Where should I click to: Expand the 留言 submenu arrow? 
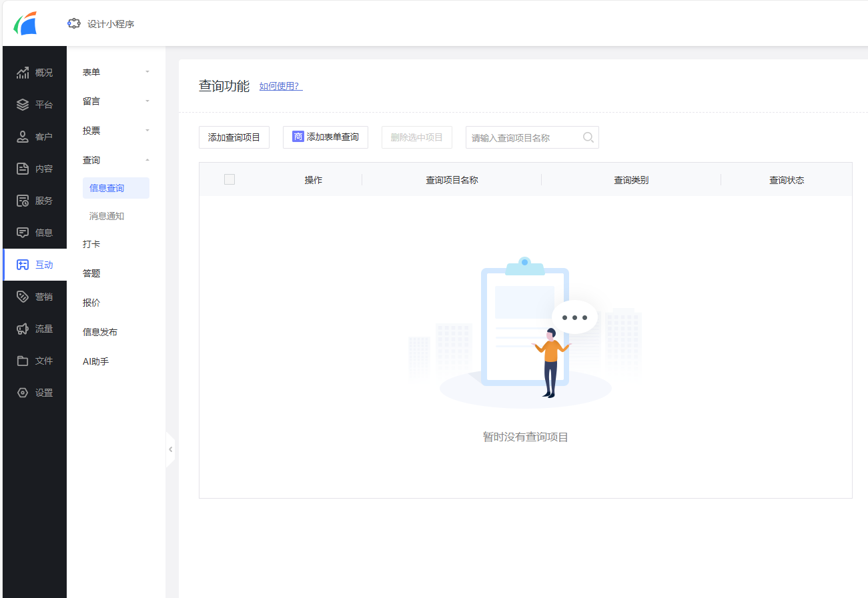click(x=147, y=101)
